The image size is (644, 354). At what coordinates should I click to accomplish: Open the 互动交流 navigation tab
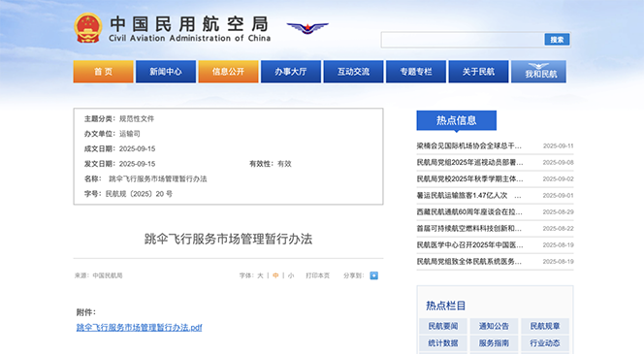pos(353,72)
